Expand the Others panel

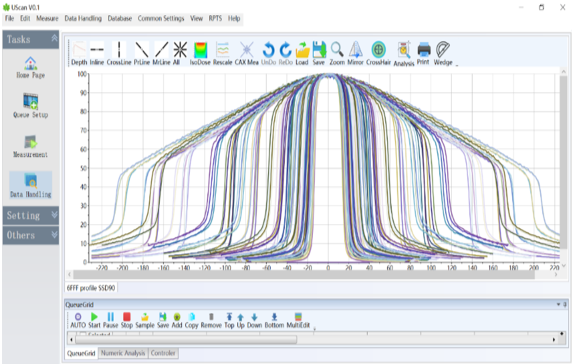click(31, 235)
